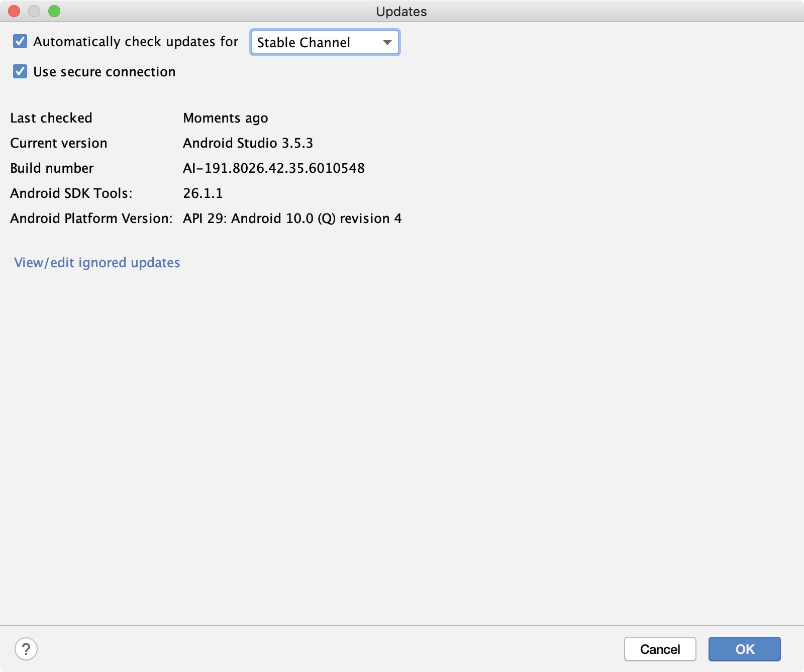This screenshot has height=672, width=804.
Task: Click the build number AI-191.8026.42.35.6010548
Action: (x=274, y=168)
